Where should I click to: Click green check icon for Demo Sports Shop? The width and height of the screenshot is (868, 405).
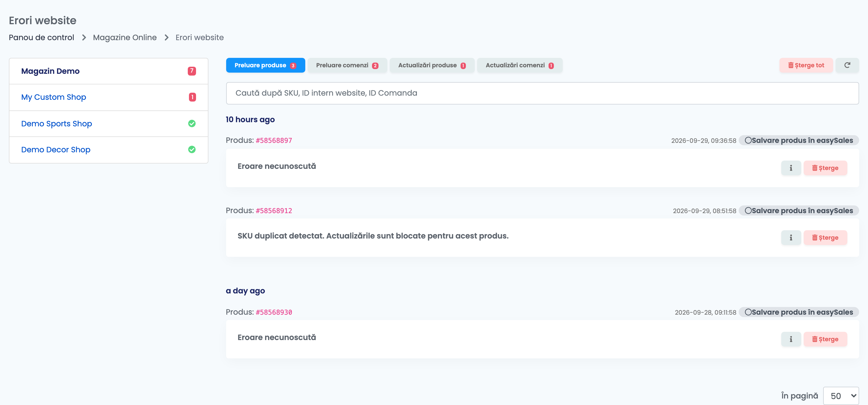click(192, 123)
